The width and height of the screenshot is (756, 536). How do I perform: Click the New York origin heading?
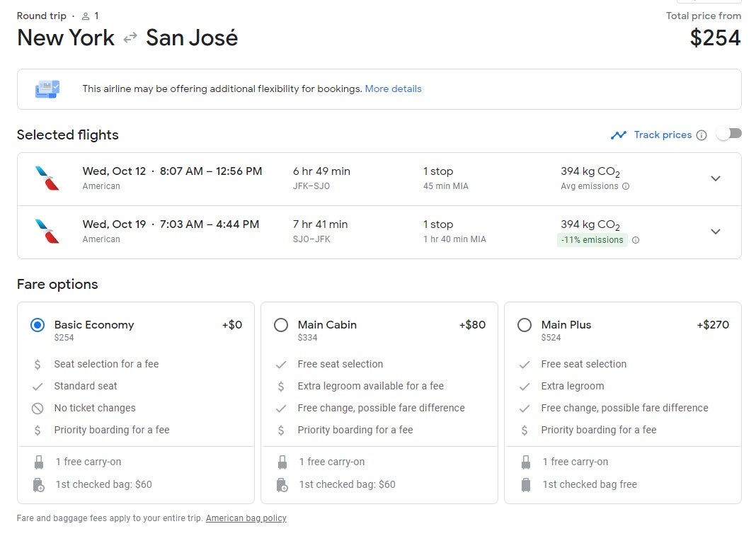pyautogui.click(x=66, y=38)
